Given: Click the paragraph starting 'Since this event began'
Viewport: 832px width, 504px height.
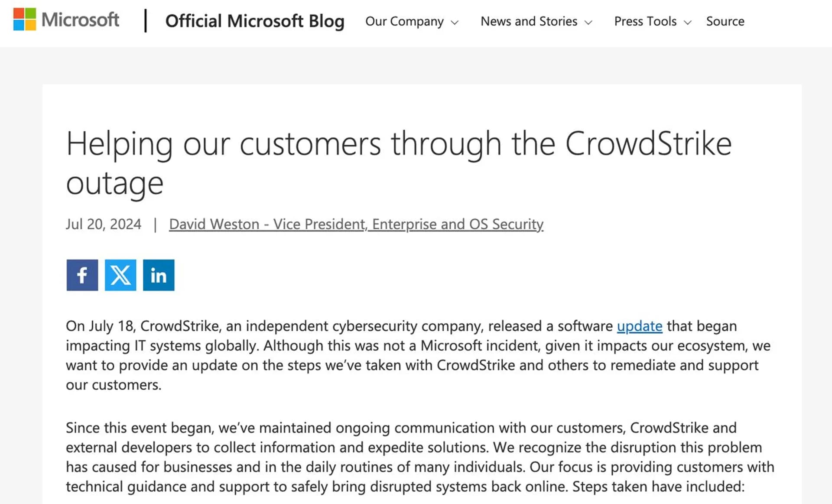Looking at the screenshot, I should (420, 457).
